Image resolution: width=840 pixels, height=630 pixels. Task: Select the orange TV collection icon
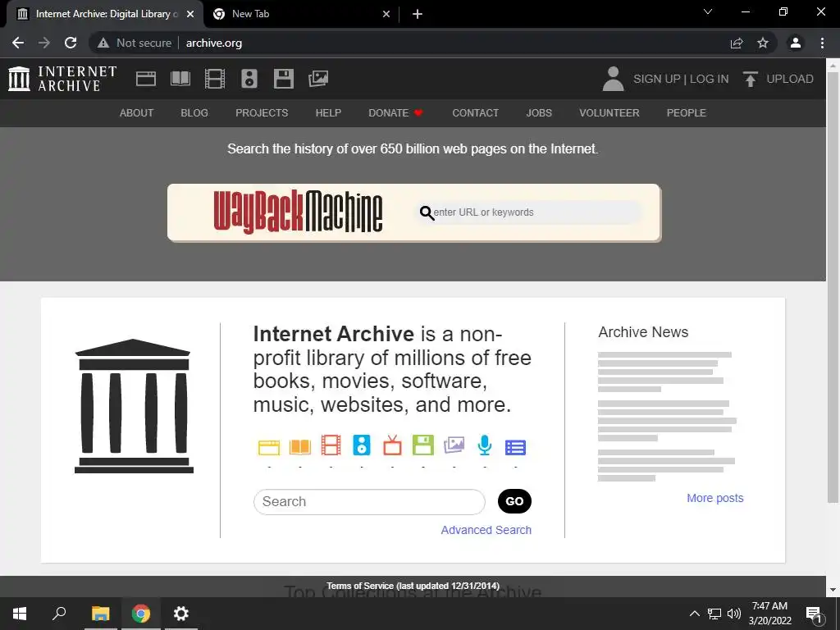click(x=392, y=445)
